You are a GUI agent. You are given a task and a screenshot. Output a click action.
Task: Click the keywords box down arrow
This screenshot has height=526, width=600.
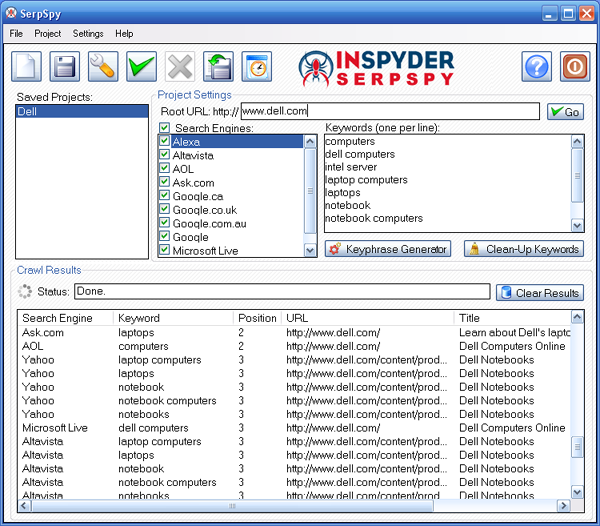[x=577, y=225]
